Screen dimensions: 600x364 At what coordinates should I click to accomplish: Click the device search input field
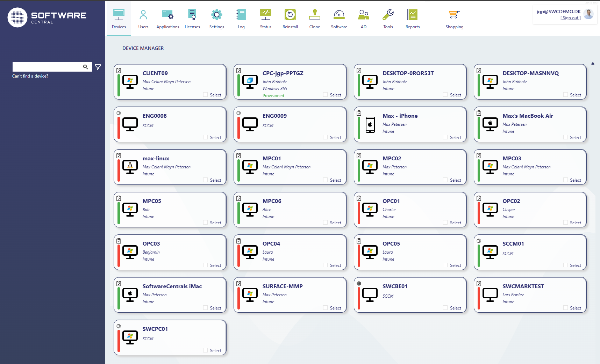pos(47,67)
